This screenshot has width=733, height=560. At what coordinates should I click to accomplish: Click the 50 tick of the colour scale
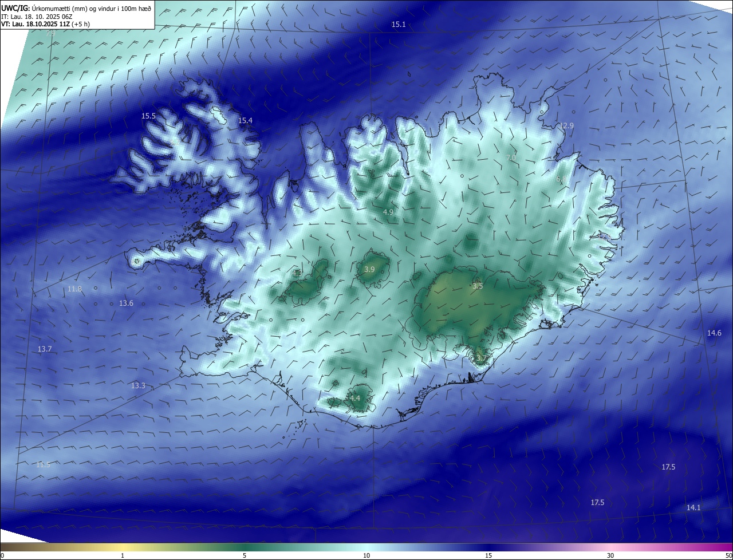tap(728, 555)
